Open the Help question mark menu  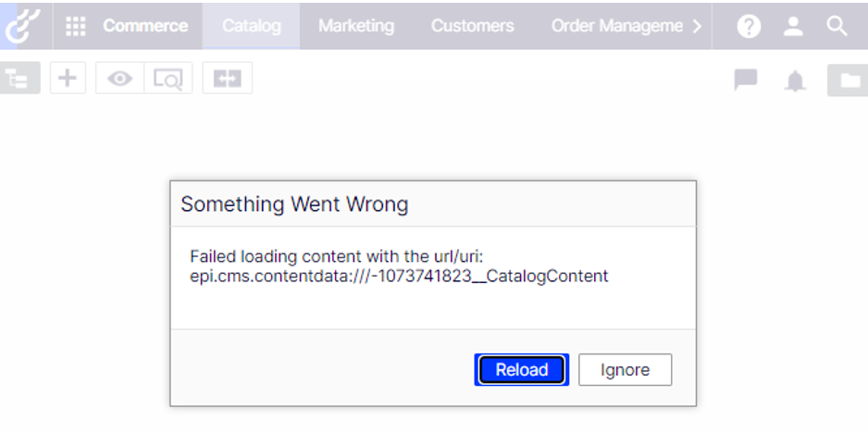click(x=749, y=26)
